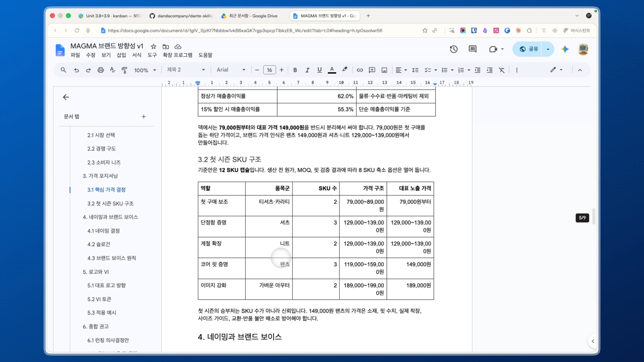644x362 pixels.
Task: Increase indent
Action: tap(489, 70)
